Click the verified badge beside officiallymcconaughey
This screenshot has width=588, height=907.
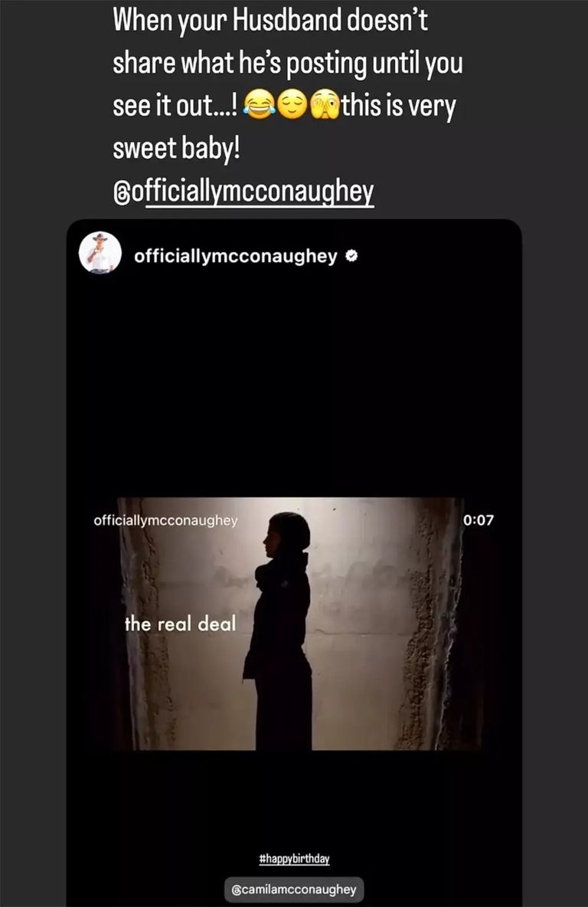coord(351,255)
